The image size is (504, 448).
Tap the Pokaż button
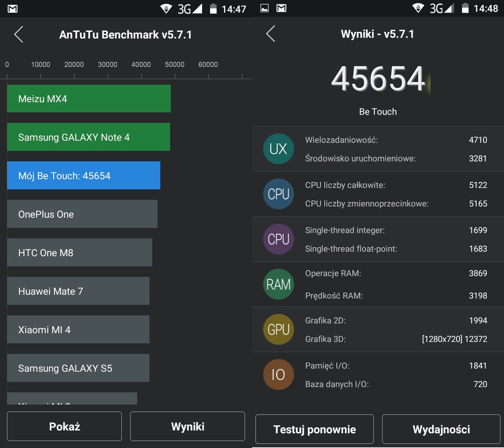(x=64, y=426)
